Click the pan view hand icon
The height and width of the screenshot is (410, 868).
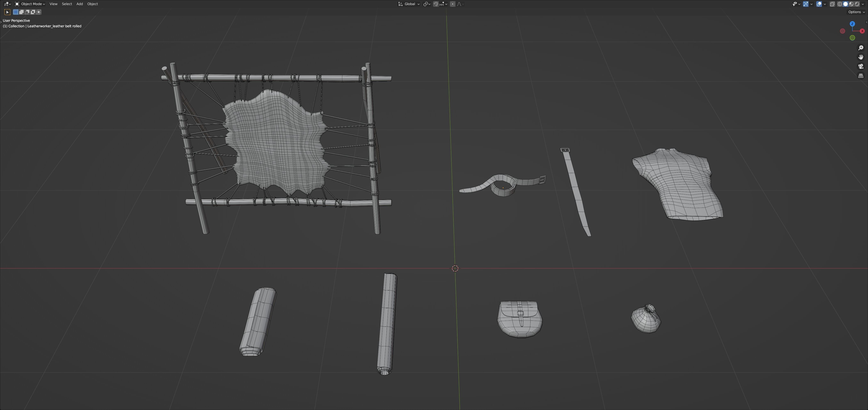click(861, 57)
